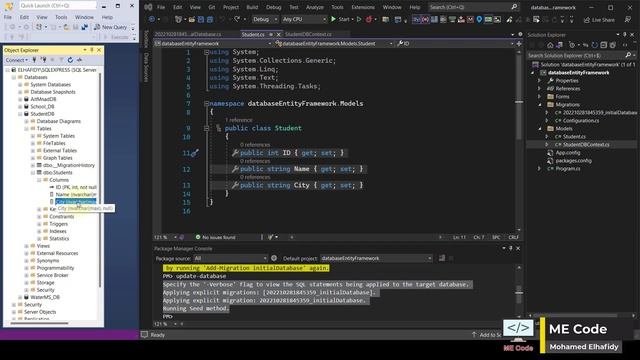Open the databaseEntityFramework project scope dropdown

213,43
